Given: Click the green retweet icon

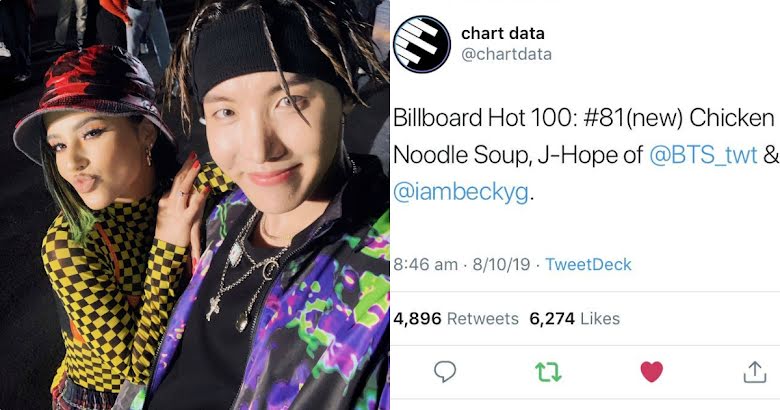Looking at the screenshot, I should point(548,371).
